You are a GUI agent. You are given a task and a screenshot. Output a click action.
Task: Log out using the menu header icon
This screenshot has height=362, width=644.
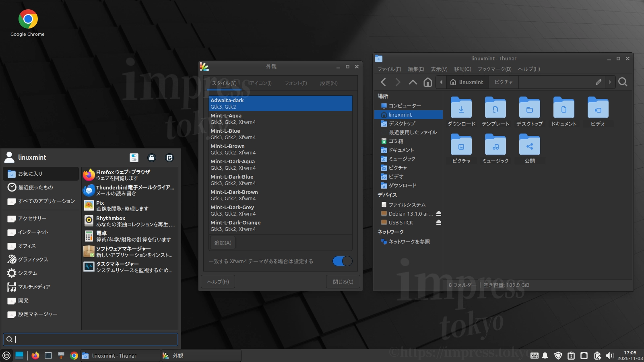tap(169, 158)
